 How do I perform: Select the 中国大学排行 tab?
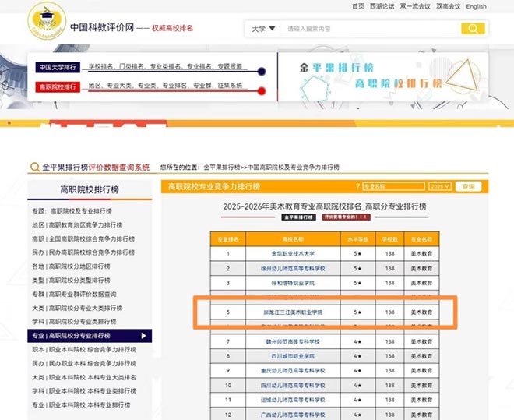click(x=58, y=67)
